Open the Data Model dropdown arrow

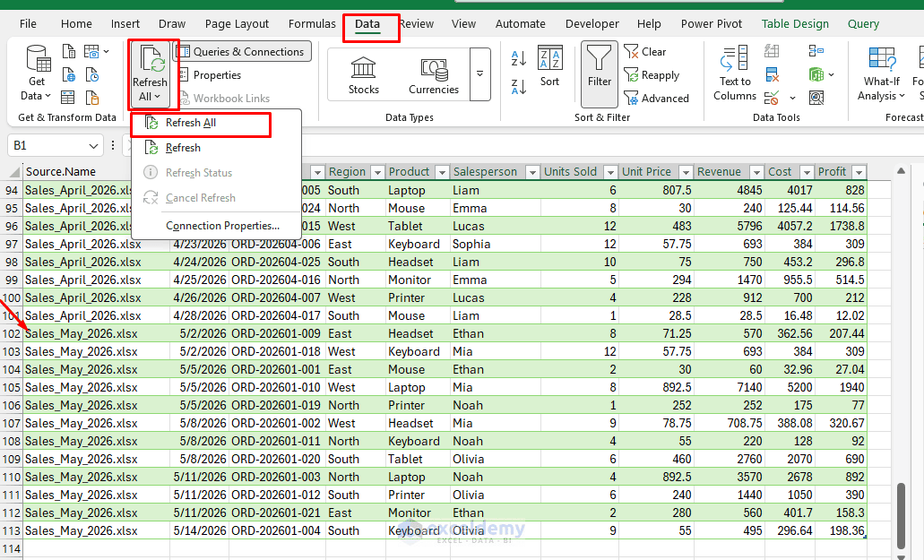click(x=831, y=74)
